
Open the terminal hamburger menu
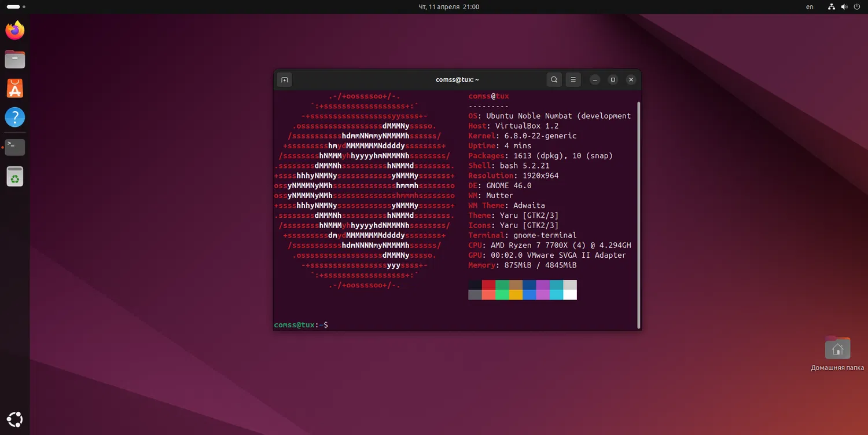point(573,80)
